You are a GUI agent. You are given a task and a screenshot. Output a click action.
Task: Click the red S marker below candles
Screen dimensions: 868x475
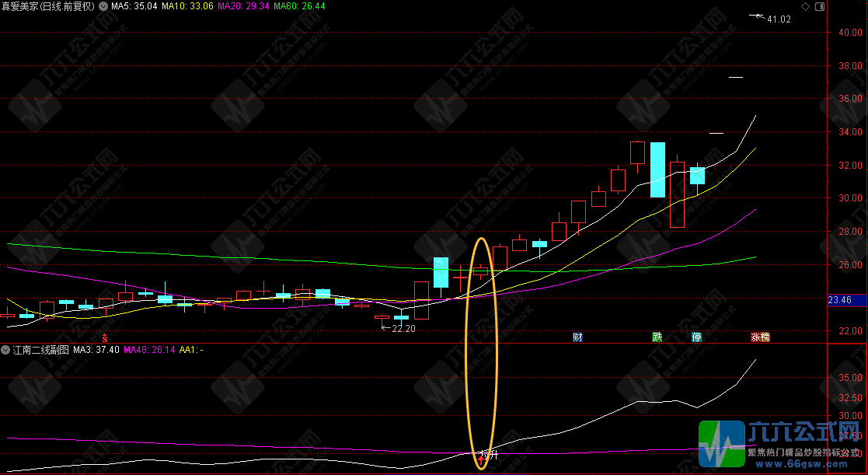pos(105,330)
